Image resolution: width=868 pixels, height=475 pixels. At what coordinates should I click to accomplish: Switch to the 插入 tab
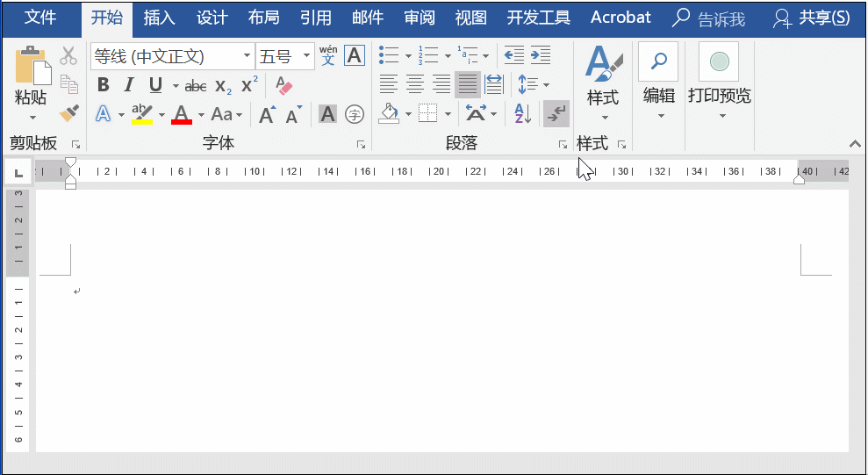click(x=160, y=18)
